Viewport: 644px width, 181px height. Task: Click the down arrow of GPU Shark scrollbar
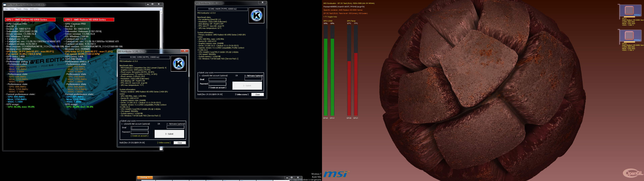161,149
